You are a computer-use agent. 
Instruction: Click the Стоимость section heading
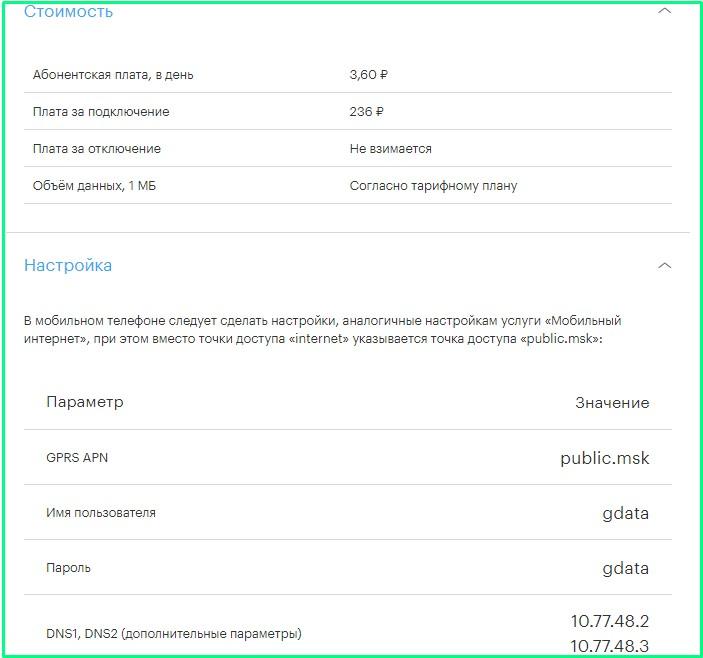(68, 12)
